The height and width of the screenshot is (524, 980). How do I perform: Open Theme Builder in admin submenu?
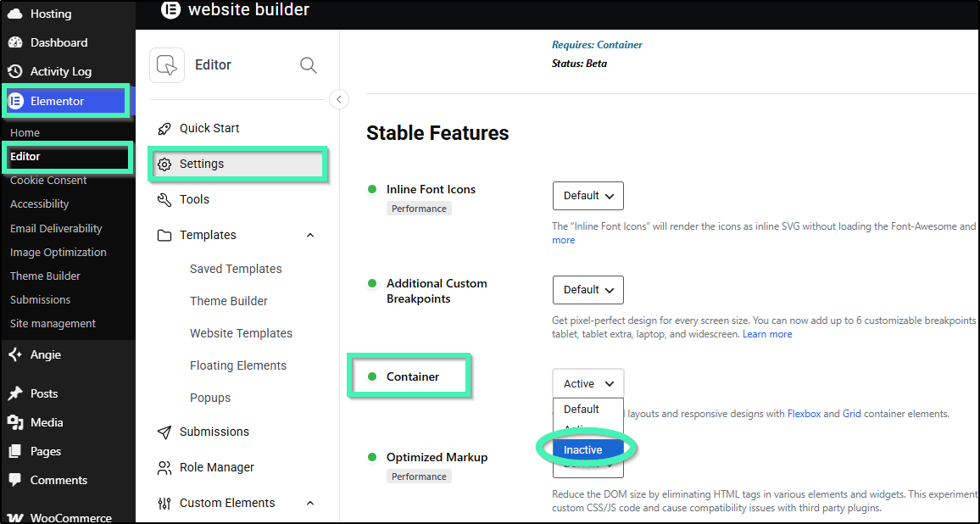(x=45, y=276)
